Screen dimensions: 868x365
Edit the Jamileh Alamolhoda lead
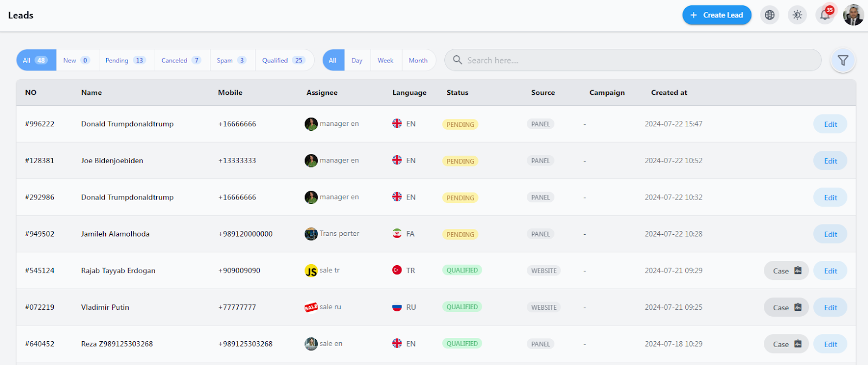click(830, 234)
